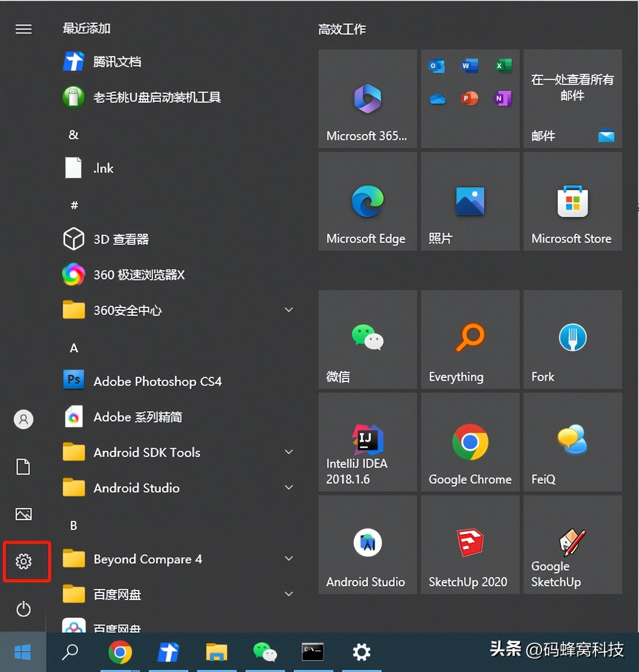This screenshot has width=639, height=672.
Task: Click the user account avatar in sidebar
Action: (23, 419)
